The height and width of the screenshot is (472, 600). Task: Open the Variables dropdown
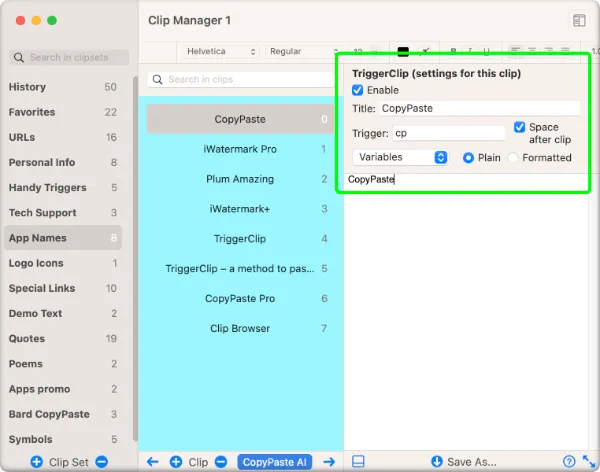pyautogui.click(x=400, y=157)
